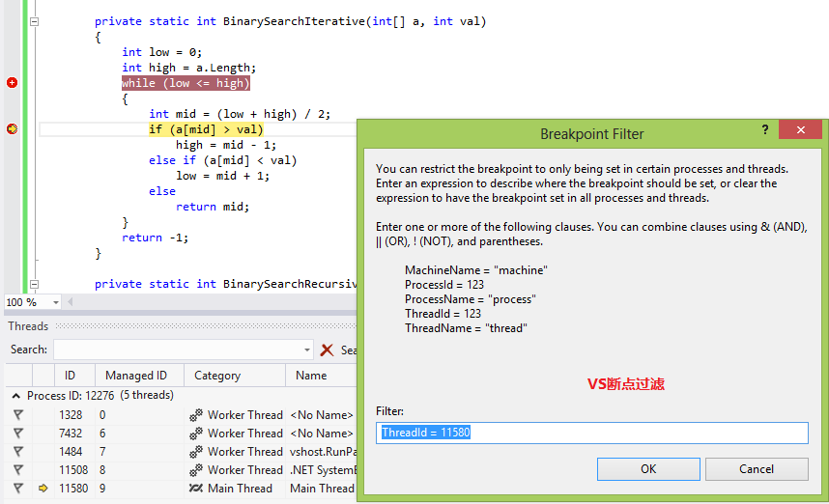Click the 'int low = 0;' code line
Viewport: 829px width, 504px height.
(x=161, y=52)
